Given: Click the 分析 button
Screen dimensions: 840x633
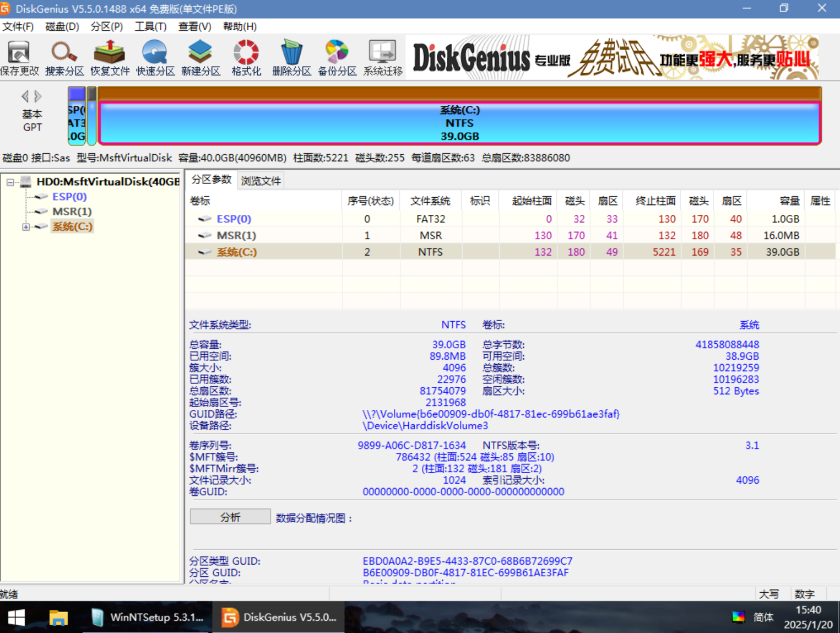Looking at the screenshot, I should pos(230,517).
